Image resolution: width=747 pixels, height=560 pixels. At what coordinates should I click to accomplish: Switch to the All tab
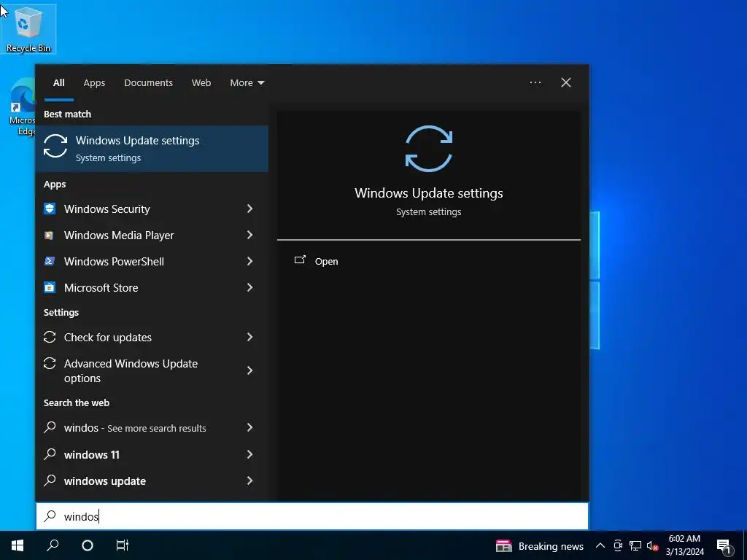tap(59, 83)
